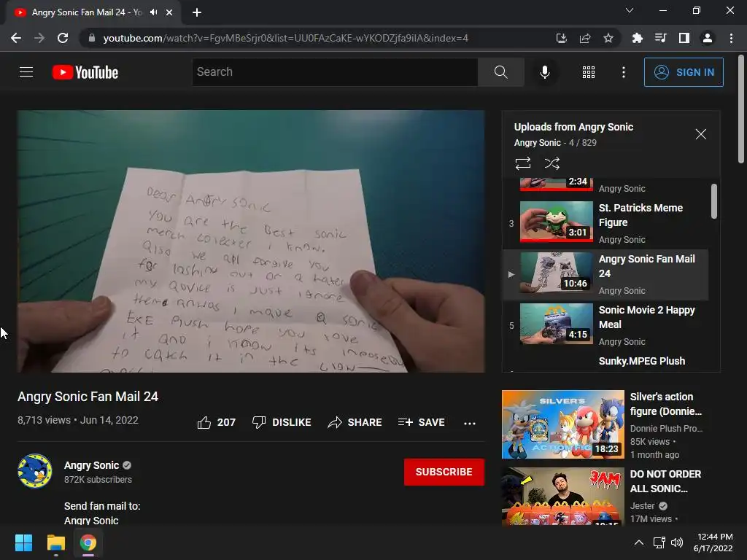Open network status tray icon
This screenshot has height=560, width=747.
[659, 542]
